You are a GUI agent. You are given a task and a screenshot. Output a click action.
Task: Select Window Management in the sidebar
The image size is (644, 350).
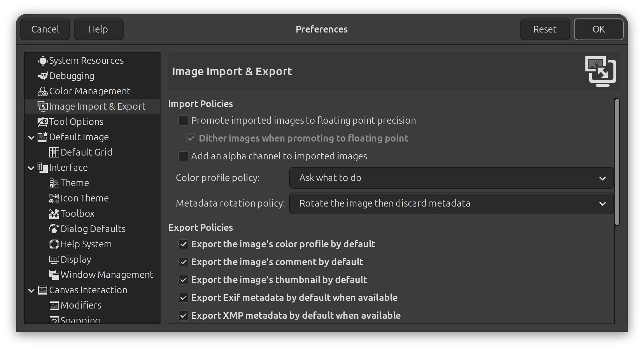92,275
